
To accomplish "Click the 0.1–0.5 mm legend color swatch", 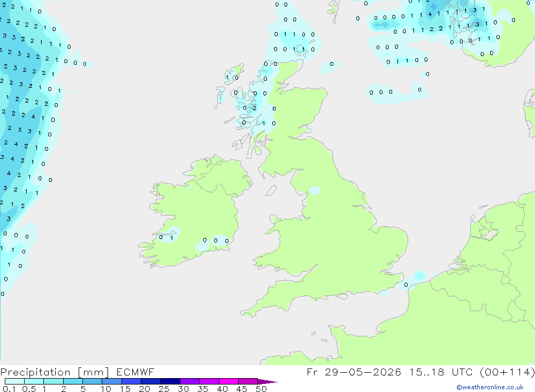I will point(14,381).
